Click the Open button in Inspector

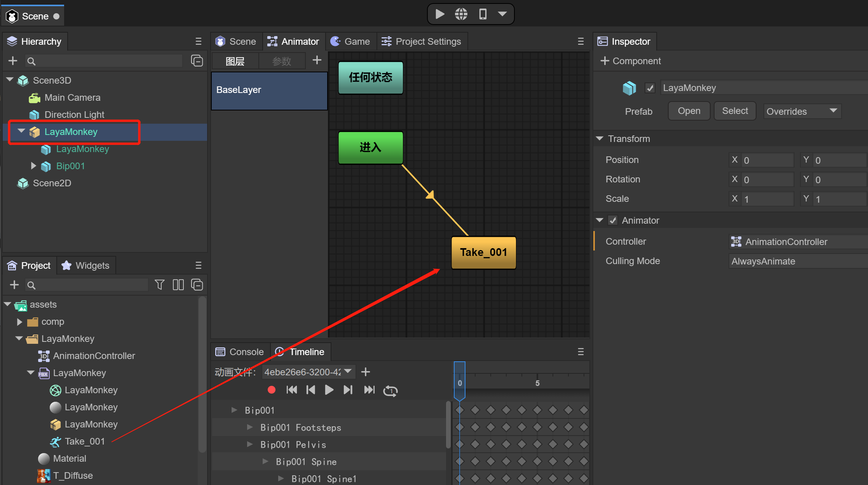(x=688, y=111)
